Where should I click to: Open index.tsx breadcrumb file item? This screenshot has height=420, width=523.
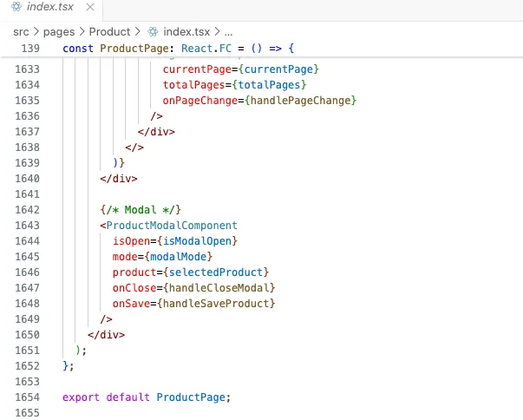coord(186,32)
